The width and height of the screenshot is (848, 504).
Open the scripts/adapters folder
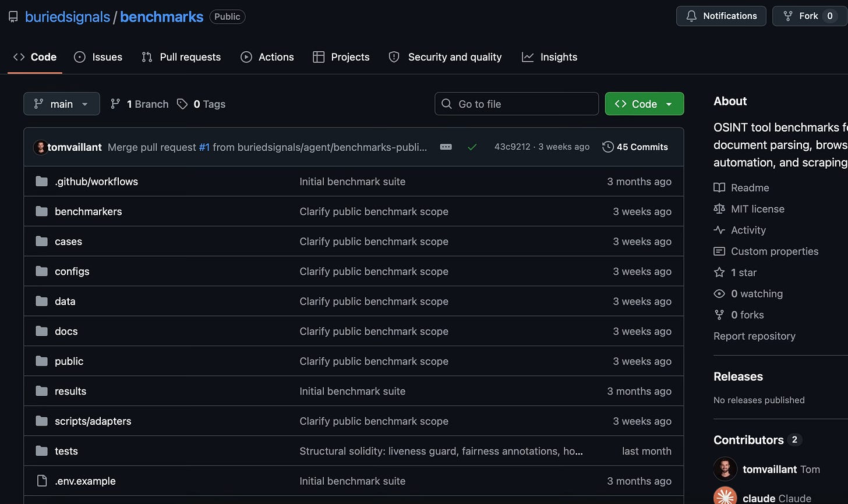[x=93, y=421]
